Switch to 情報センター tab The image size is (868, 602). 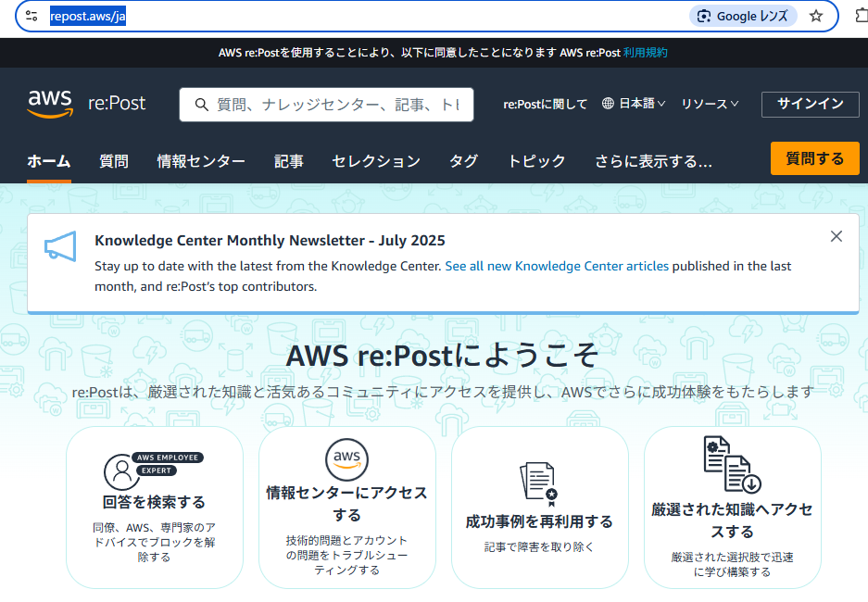[202, 161]
